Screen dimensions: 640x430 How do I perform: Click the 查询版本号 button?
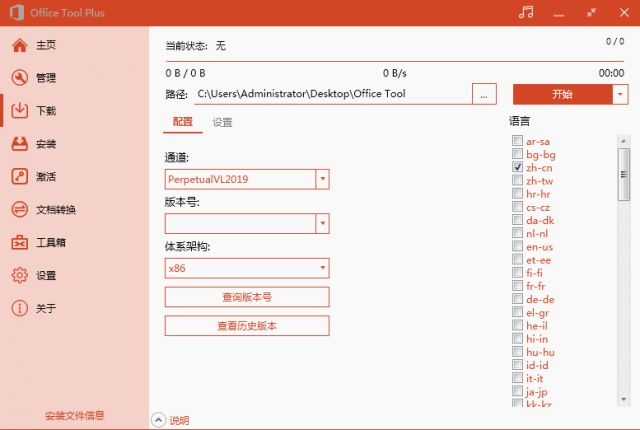click(247, 297)
